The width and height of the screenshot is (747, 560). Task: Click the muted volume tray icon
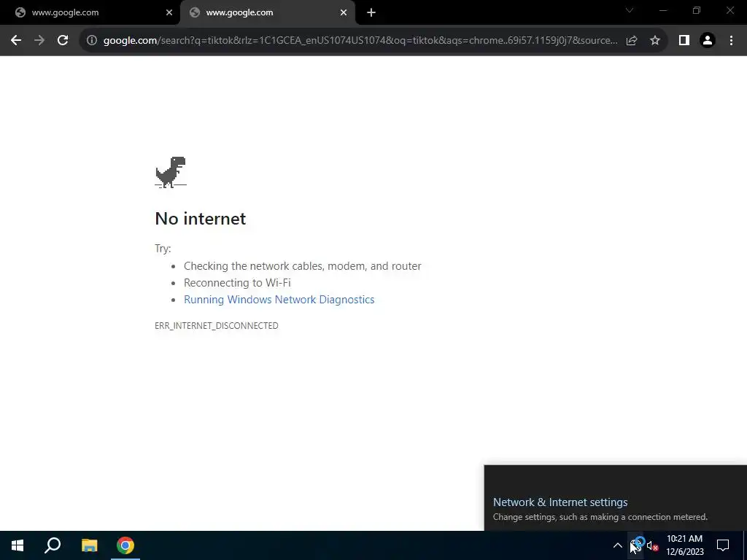point(652,545)
